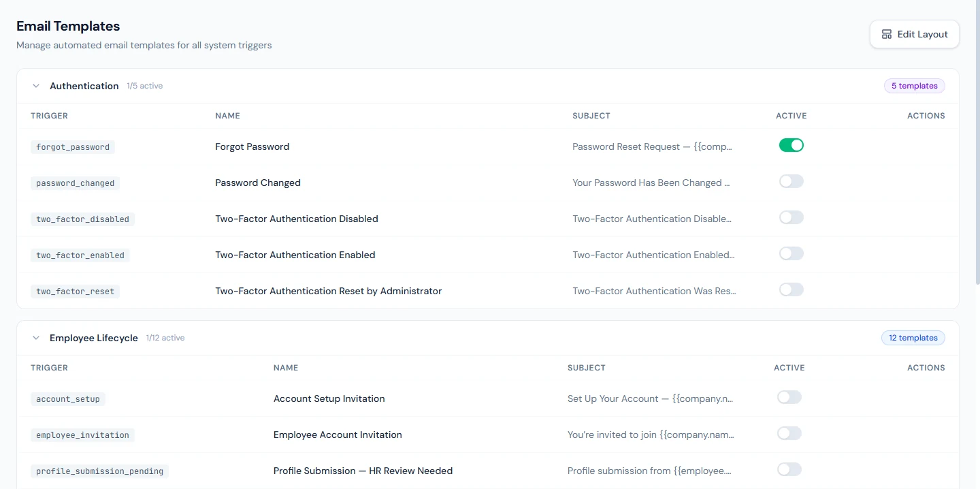Click the Authentication section title
This screenshot has width=980, height=489.
pyautogui.click(x=84, y=86)
